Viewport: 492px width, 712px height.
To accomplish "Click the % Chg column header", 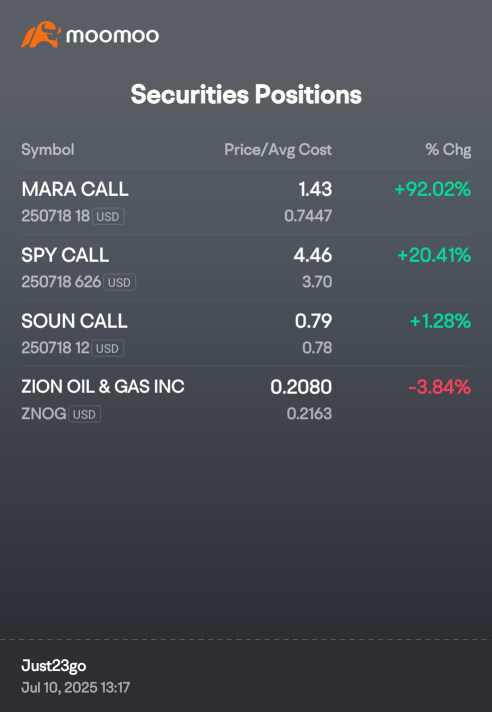I will click(448, 149).
